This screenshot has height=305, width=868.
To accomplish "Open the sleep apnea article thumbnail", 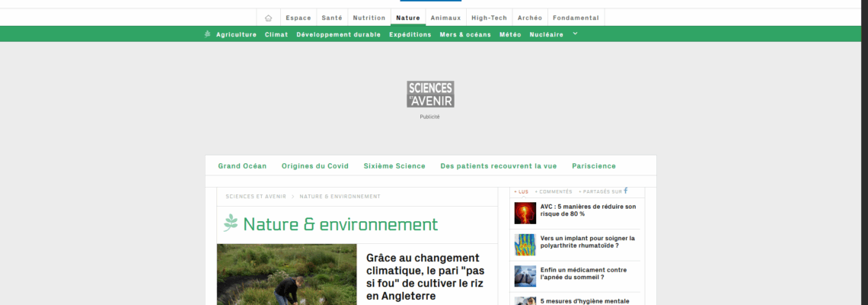I will point(525,276).
